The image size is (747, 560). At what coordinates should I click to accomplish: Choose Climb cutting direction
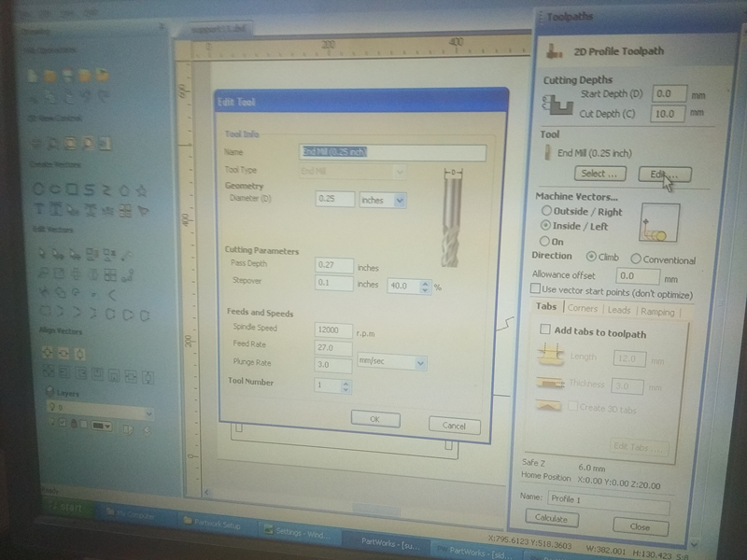pyautogui.click(x=591, y=257)
